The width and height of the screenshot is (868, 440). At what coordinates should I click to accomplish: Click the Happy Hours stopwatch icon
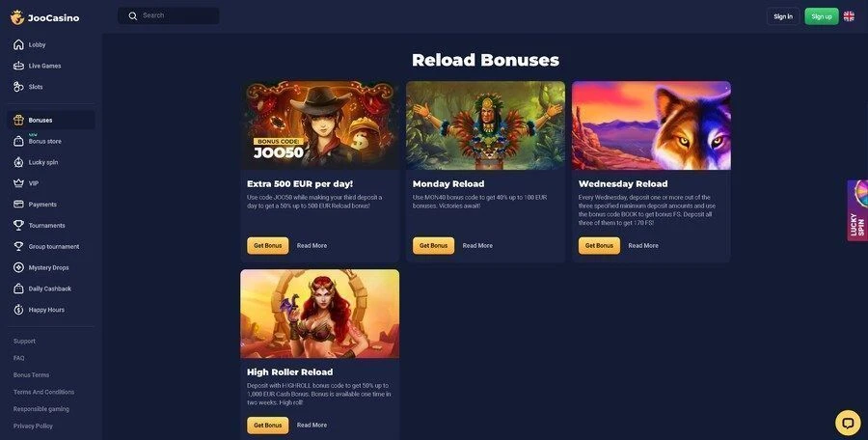click(18, 310)
